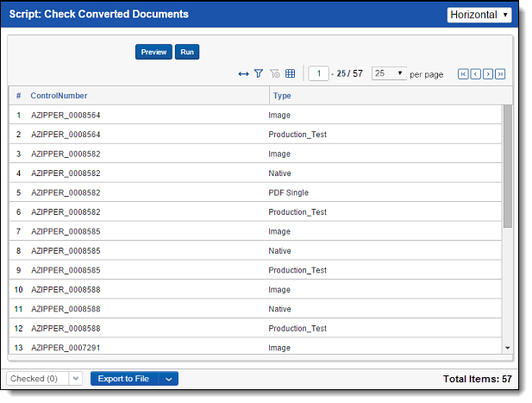Click Image type in row 1
Image resolution: width=532 pixels, height=403 pixels.
click(279, 115)
